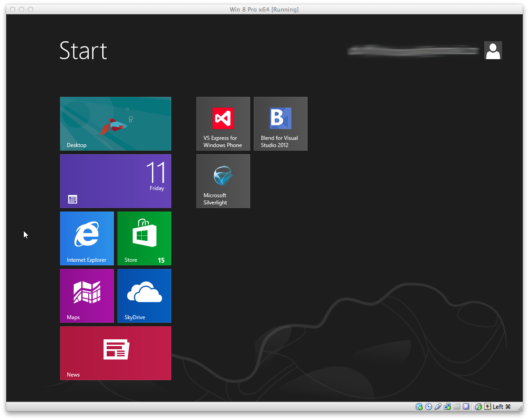Click the Left ⌘ host key indicator
529x420 pixels.
click(x=502, y=407)
